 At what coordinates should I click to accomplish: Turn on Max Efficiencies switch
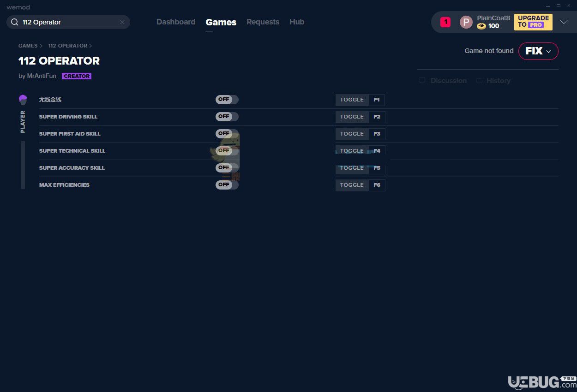point(227,185)
